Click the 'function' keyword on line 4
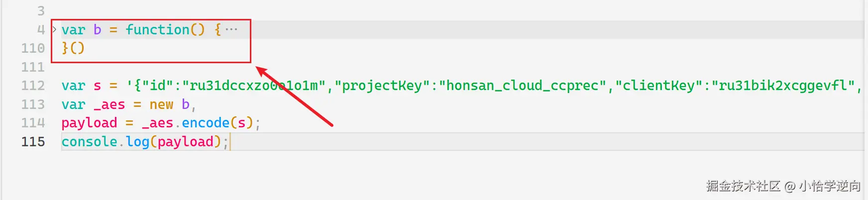Viewport: 868px width, 200px height. (x=157, y=30)
